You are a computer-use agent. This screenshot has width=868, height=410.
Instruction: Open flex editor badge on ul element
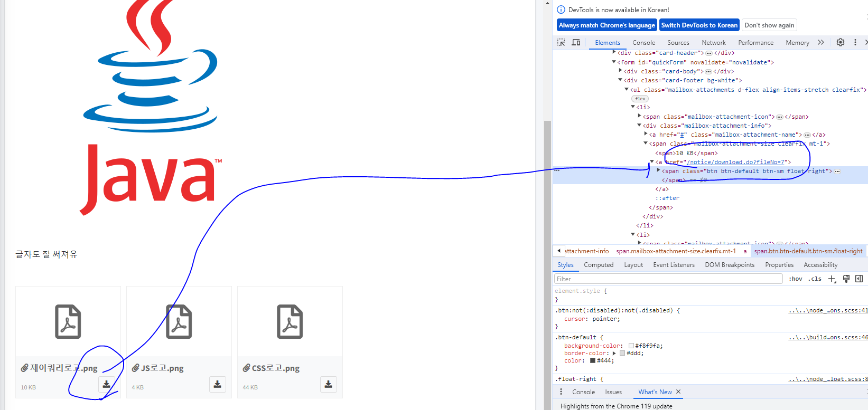(640, 99)
